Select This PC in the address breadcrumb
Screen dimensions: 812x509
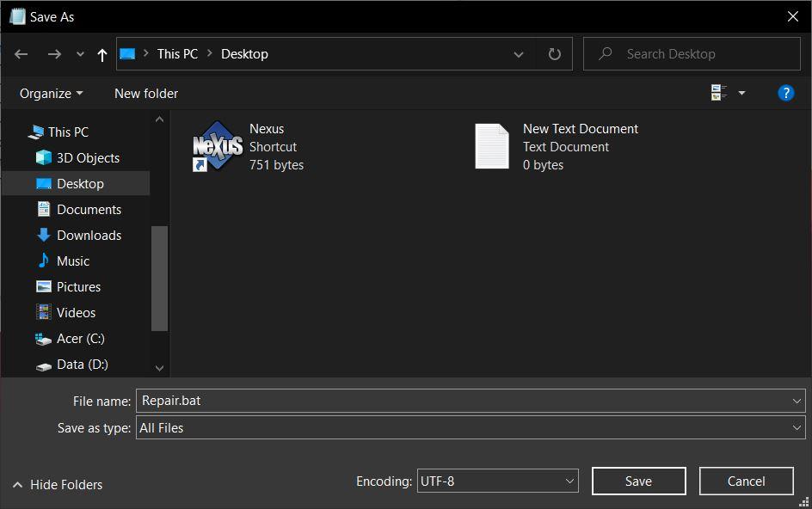[x=177, y=54]
